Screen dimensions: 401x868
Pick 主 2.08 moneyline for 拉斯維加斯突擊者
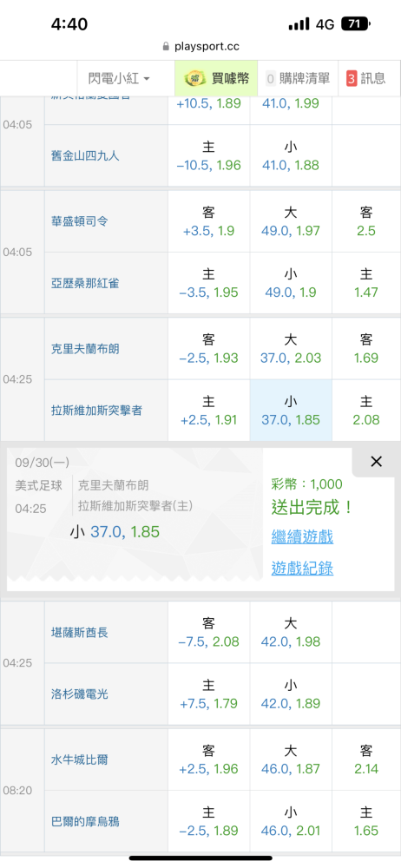366,411
